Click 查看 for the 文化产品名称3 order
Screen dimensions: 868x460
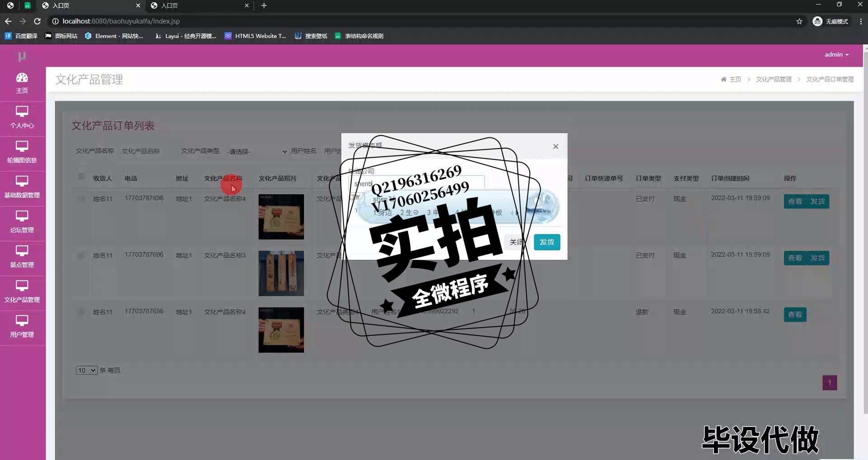(x=795, y=258)
